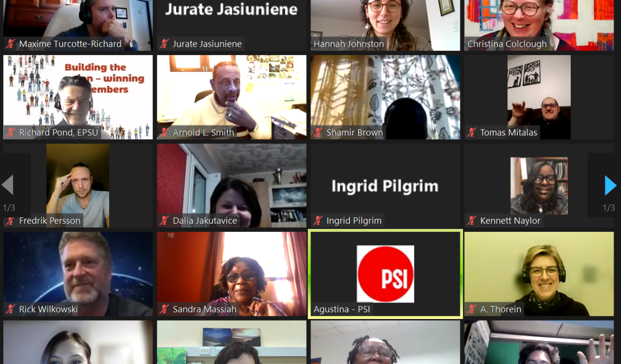This screenshot has height=364, width=621.
Task: Select the Ingrid Pilgrim name placeholder tile
Action: (385, 186)
